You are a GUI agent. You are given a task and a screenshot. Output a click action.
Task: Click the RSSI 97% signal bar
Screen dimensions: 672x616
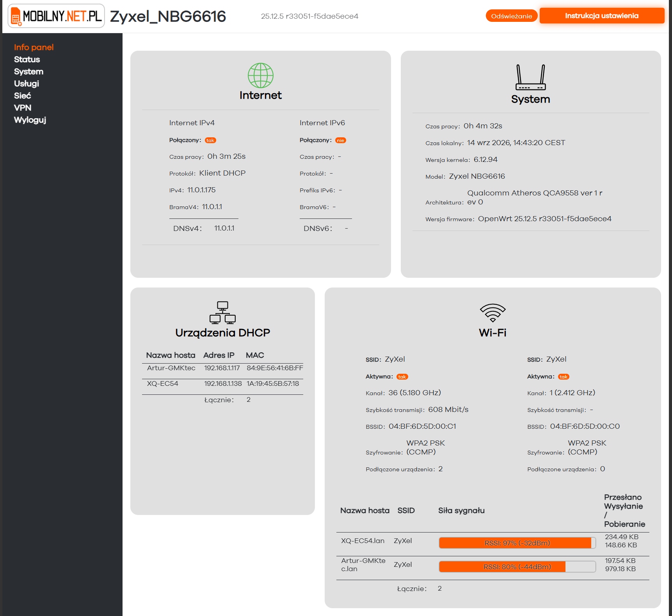(517, 543)
